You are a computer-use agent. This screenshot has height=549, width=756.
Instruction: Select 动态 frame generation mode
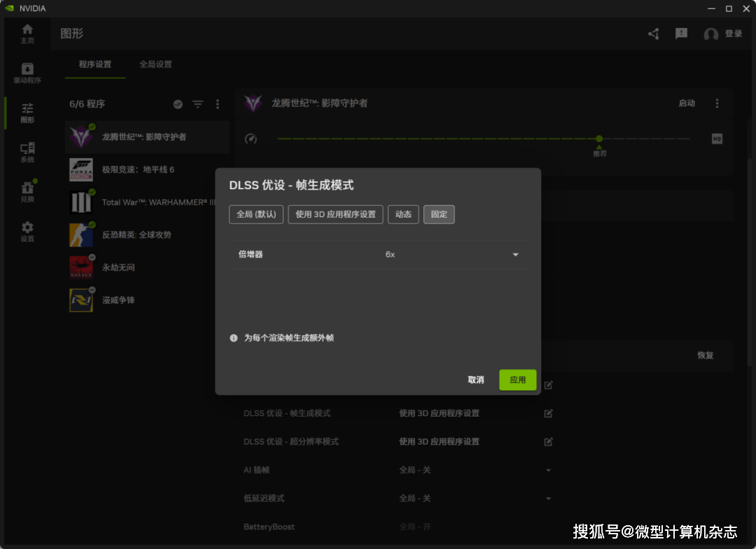[x=403, y=214]
